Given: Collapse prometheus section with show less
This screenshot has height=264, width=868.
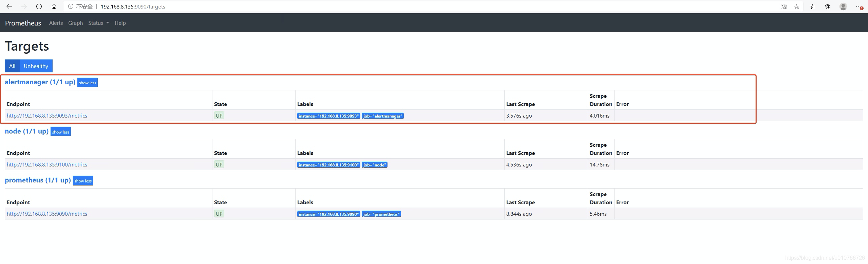Looking at the screenshot, I should coord(83,181).
